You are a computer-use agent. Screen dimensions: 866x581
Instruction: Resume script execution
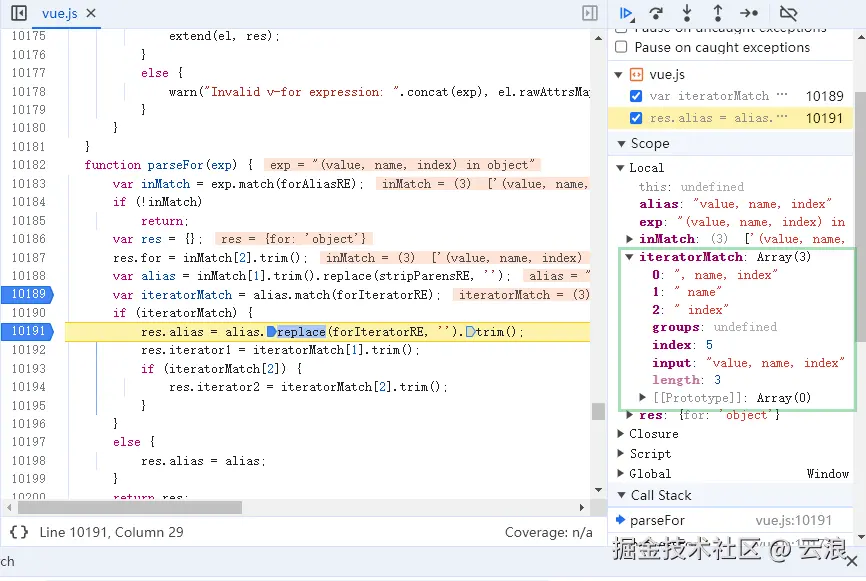click(626, 13)
